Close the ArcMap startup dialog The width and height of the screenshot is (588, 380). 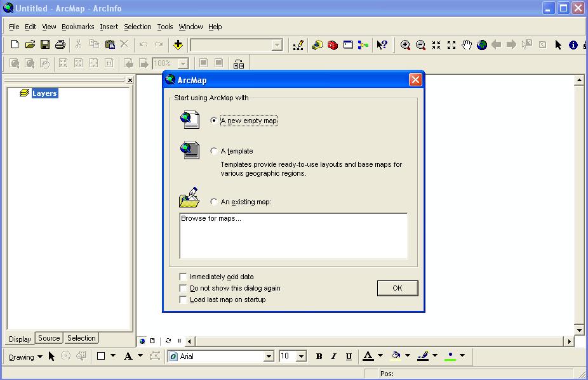(415, 79)
